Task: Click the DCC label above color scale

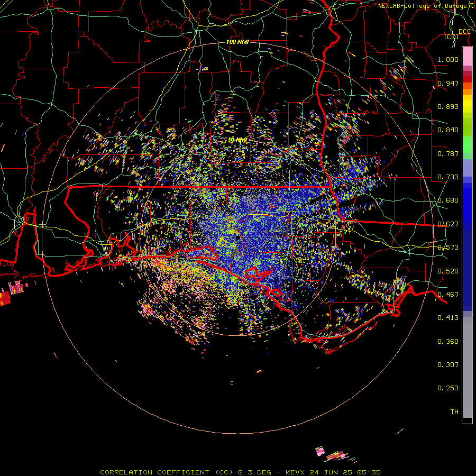Action: (464, 32)
